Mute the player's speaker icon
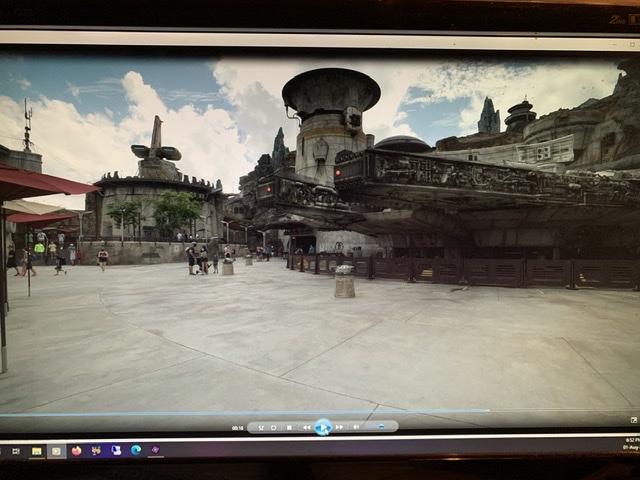Viewport: 640px width, 480px height. click(357, 427)
